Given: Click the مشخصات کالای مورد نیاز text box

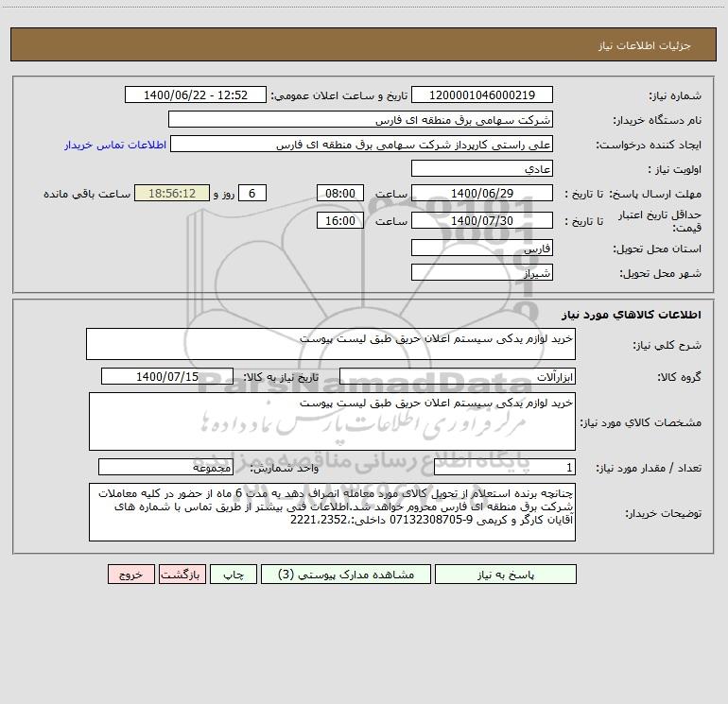Looking at the screenshot, I should [x=332, y=421].
